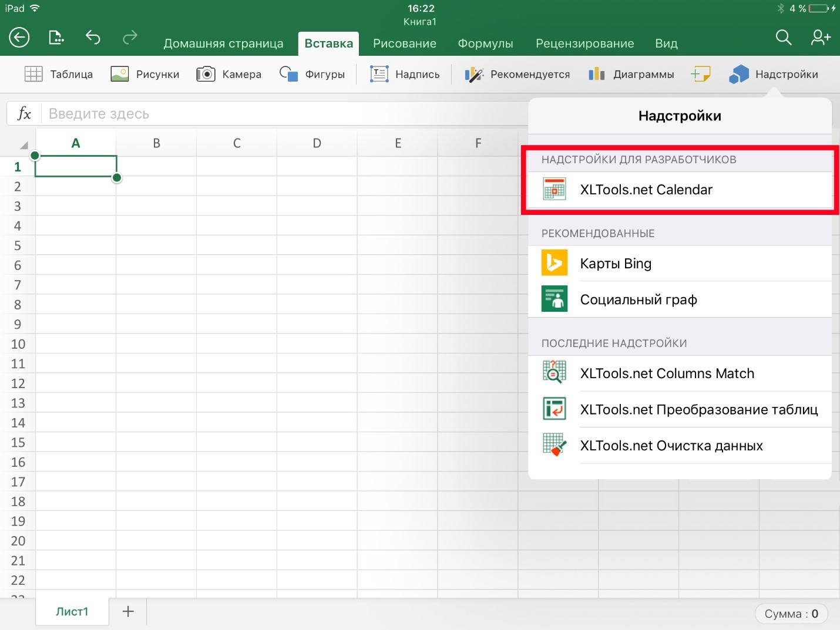Tap the Книга1 workbook title
The height and width of the screenshot is (630, 840).
click(420, 22)
